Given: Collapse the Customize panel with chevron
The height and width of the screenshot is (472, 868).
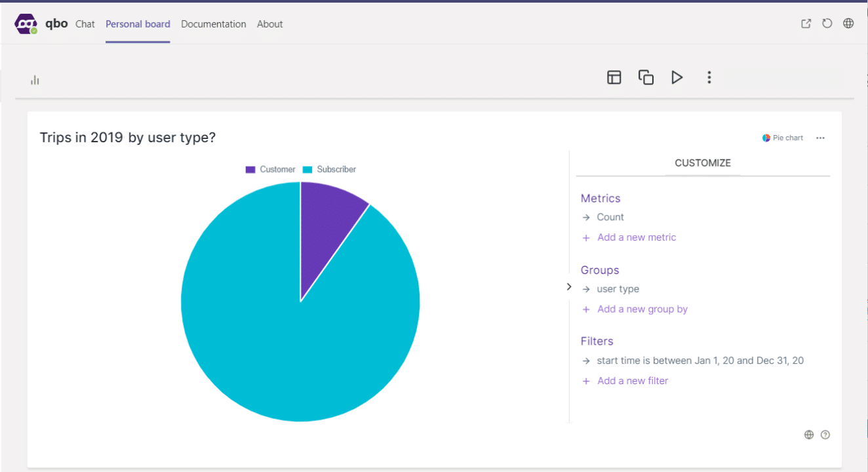Looking at the screenshot, I should click(568, 287).
